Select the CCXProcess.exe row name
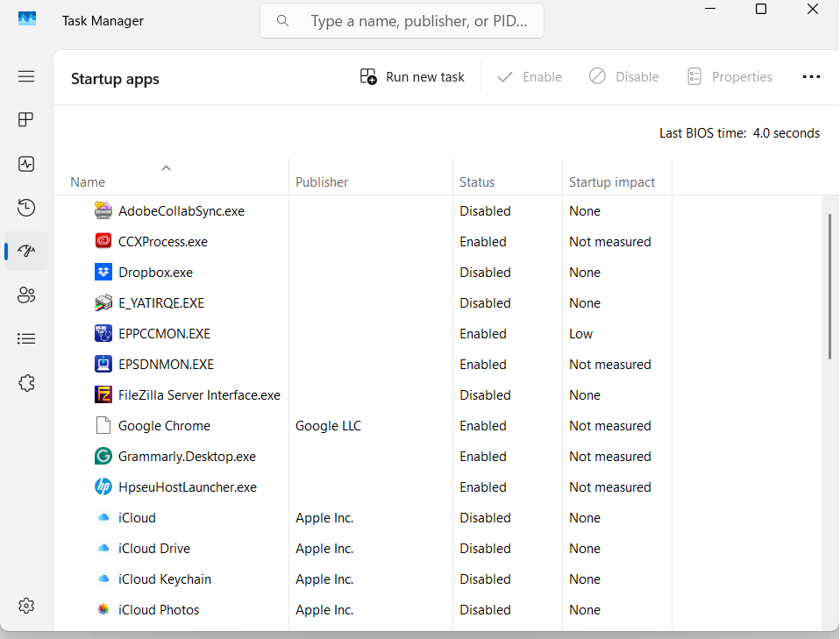 pos(163,242)
